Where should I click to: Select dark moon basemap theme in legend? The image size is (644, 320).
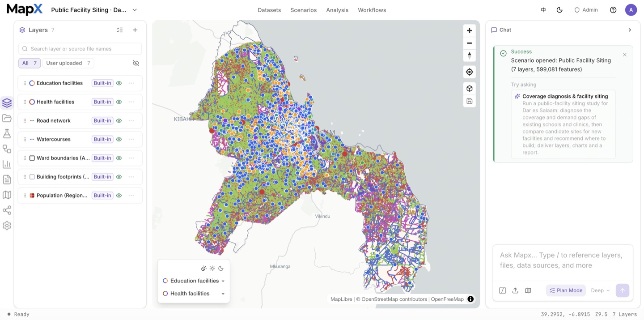click(x=221, y=269)
